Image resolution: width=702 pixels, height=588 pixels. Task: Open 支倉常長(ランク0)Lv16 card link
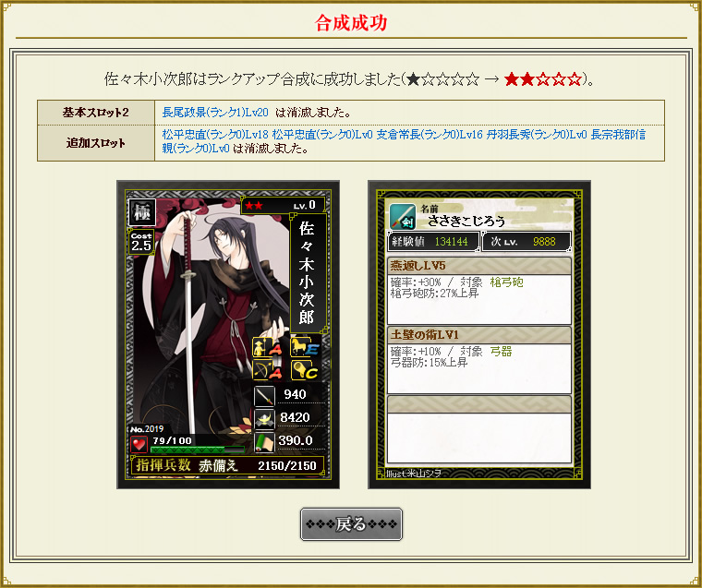pos(430,134)
